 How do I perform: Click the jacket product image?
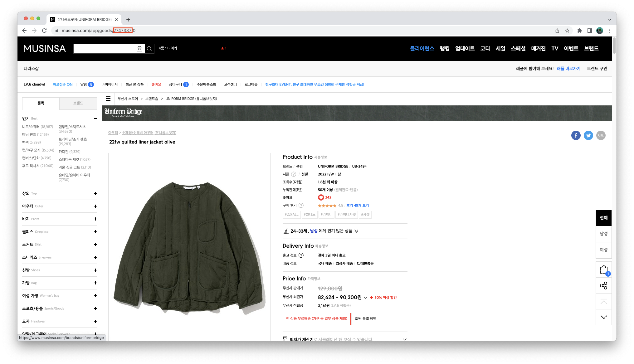click(x=189, y=246)
